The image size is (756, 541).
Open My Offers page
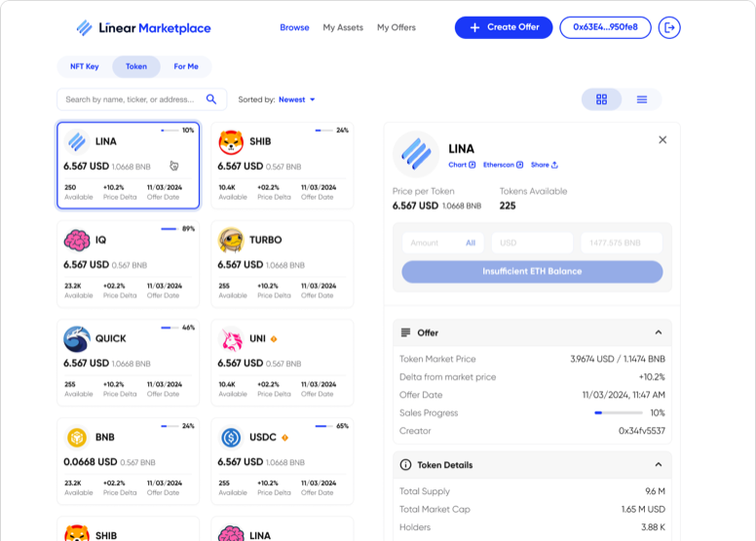click(x=397, y=27)
